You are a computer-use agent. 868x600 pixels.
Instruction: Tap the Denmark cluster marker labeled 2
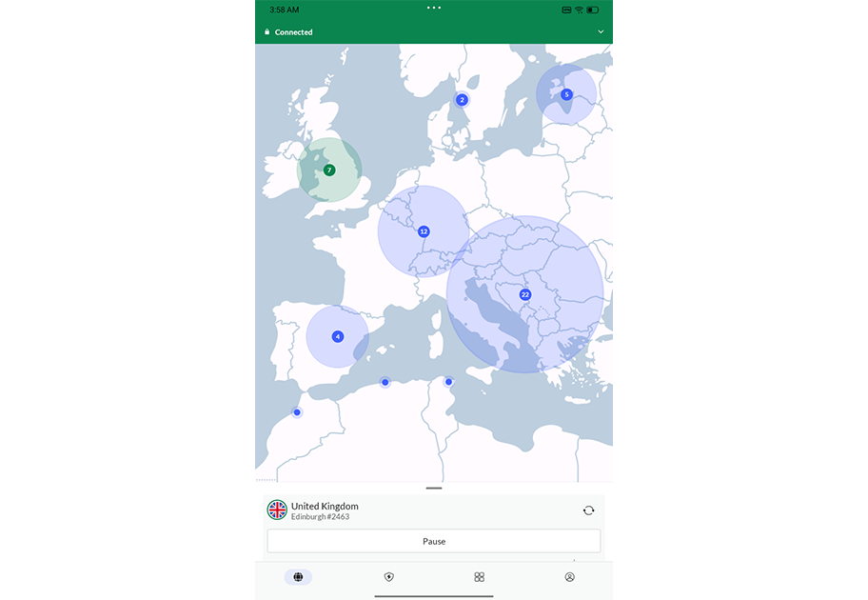[462, 100]
